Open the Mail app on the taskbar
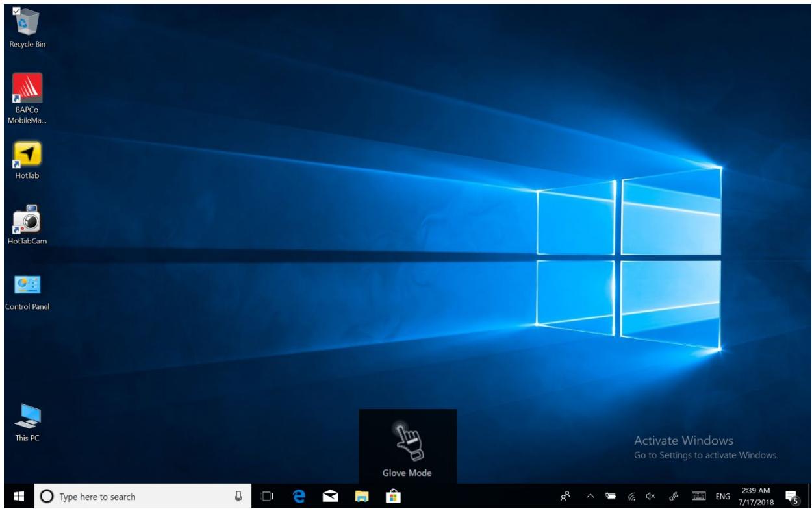 tap(330, 497)
